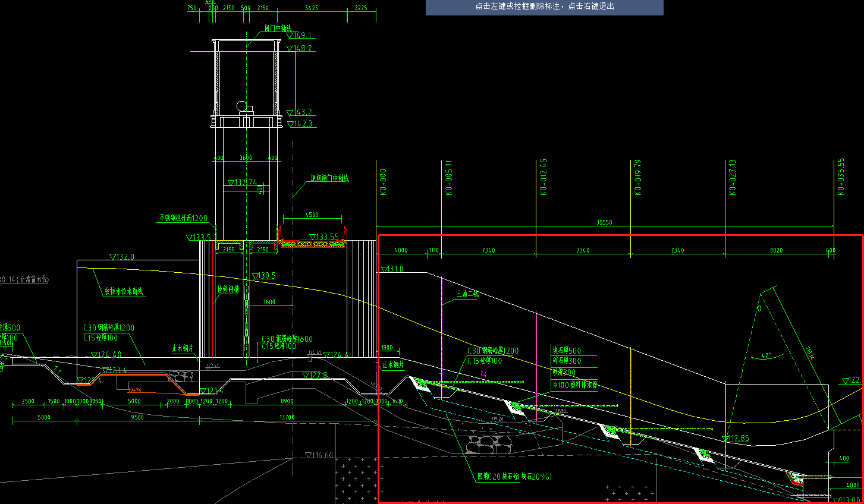
Task: Click the C30钢筋砼厚1600 annotation
Action: pyautogui.click(x=287, y=339)
